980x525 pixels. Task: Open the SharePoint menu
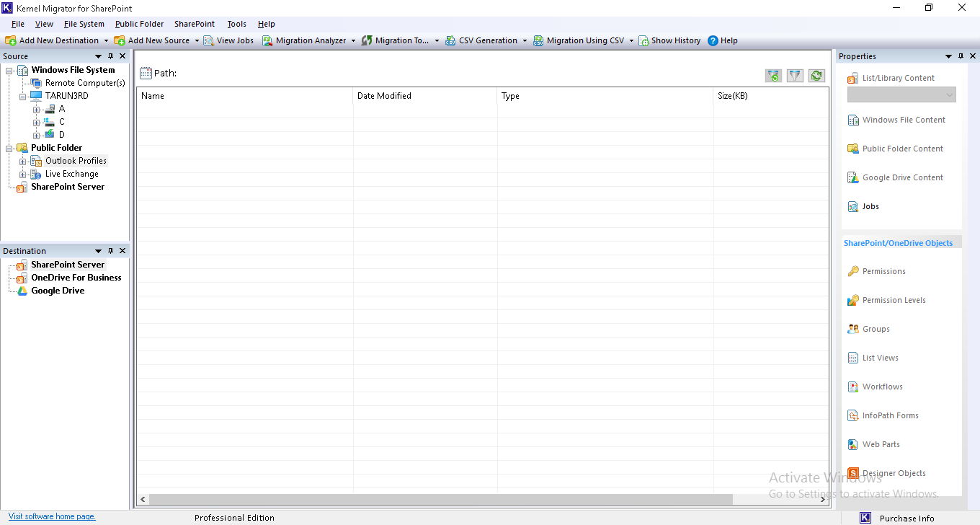[195, 24]
